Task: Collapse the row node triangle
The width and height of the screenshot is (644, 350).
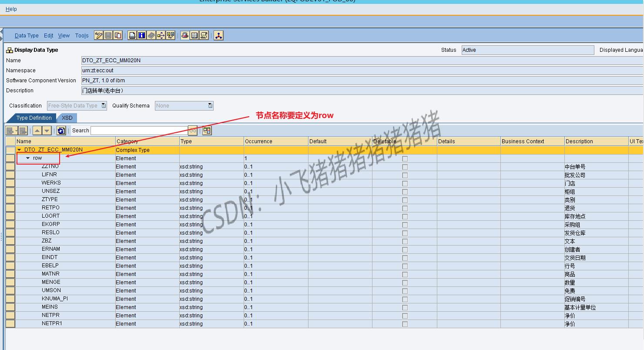Action: pos(28,158)
